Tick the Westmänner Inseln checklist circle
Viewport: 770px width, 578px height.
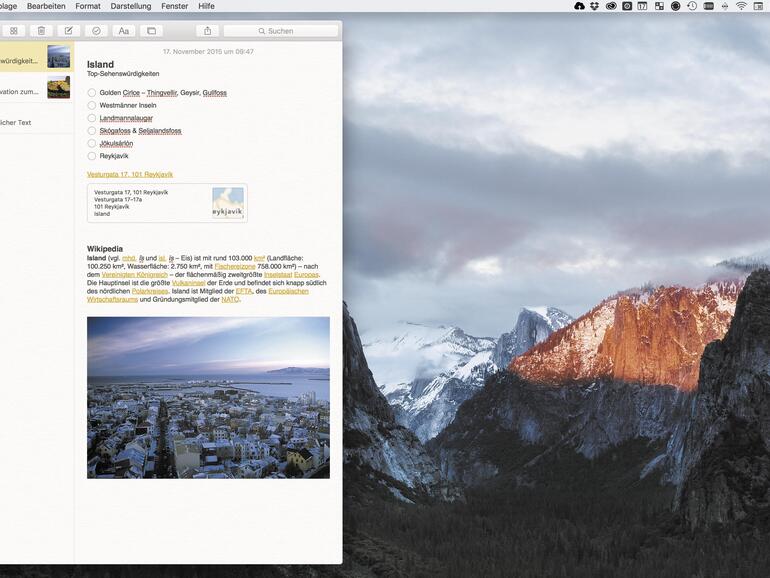(x=92, y=105)
